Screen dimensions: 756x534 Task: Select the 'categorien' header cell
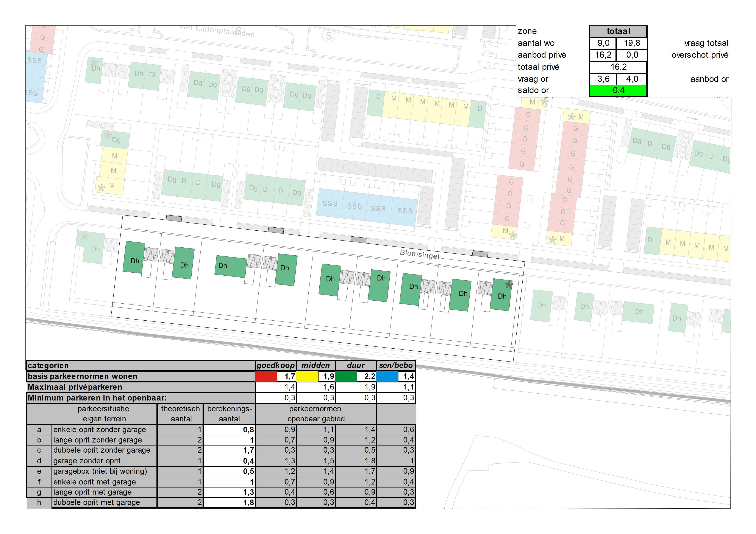[141, 366]
